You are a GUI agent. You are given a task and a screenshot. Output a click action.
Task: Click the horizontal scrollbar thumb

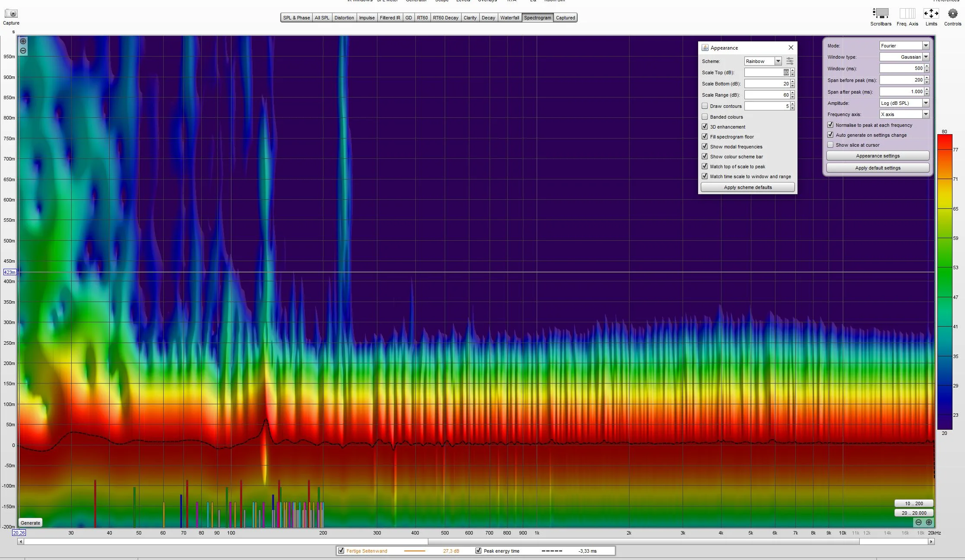coord(643,541)
